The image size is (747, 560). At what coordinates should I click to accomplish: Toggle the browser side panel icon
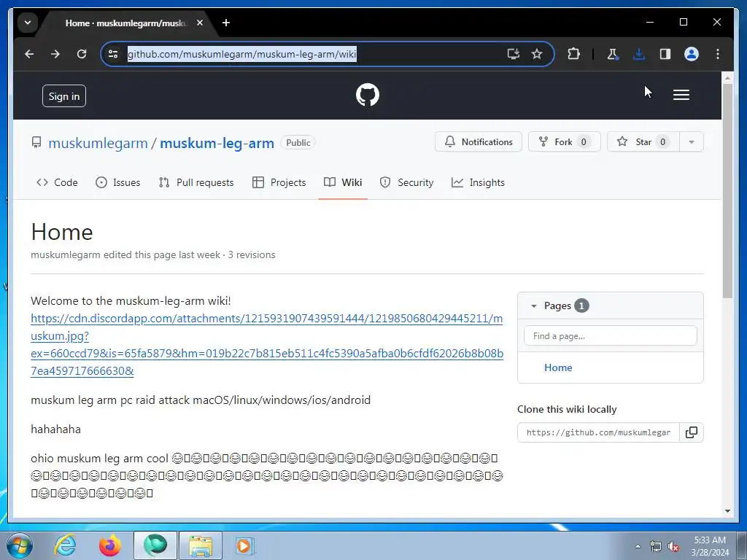[x=665, y=54]
